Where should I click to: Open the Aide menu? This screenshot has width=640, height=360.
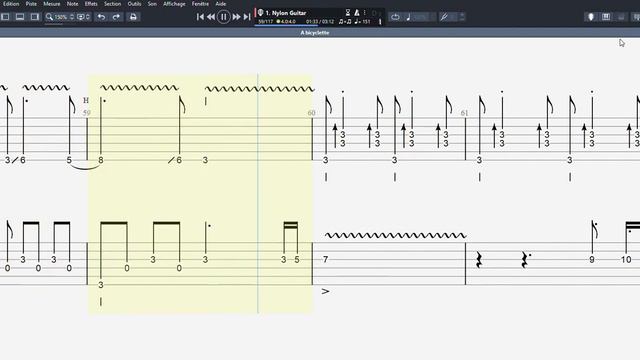[221, 4]
